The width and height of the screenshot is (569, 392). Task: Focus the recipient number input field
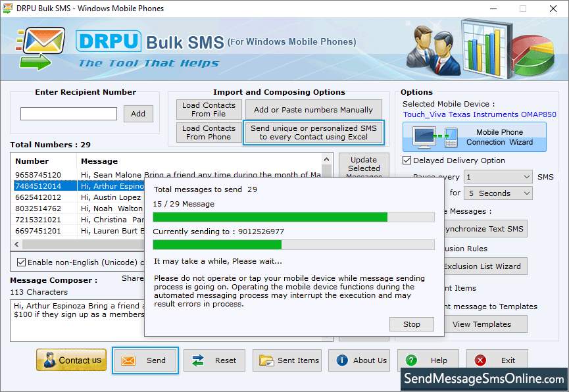pos(68,114)
